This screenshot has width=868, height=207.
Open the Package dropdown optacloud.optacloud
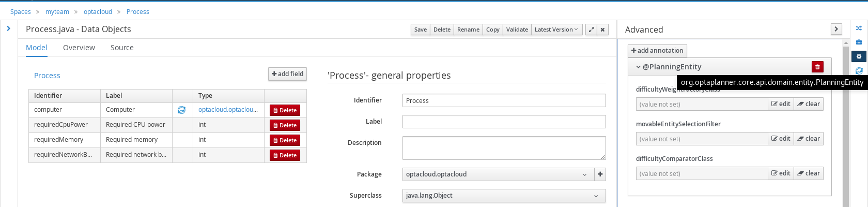[498, 174]
